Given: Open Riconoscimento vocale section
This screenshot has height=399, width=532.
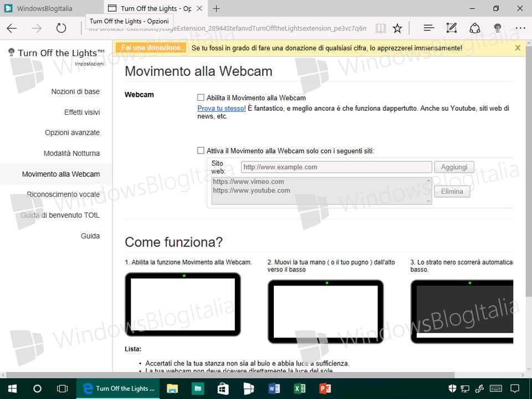Looking at the screenshot, I should pos(63,195).
